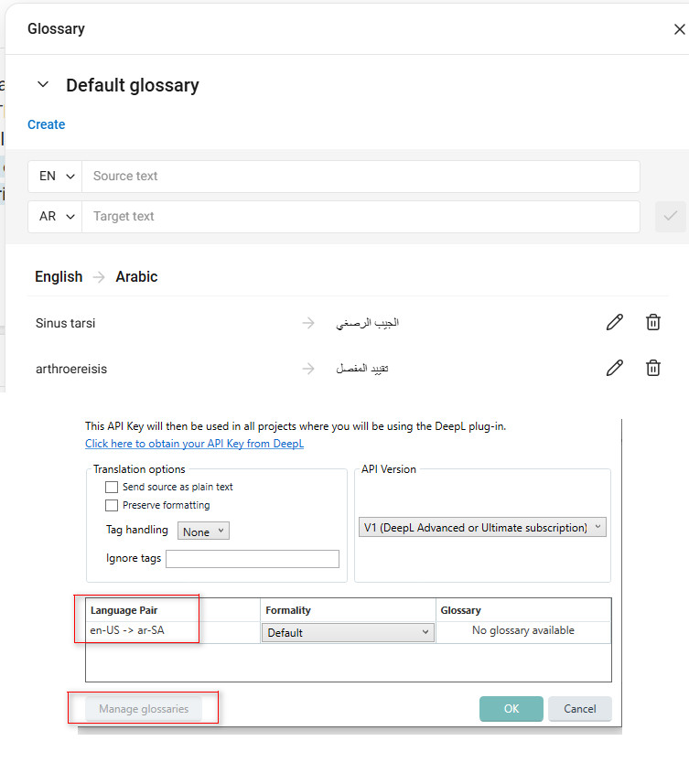689x784 pixels.
Task: Click the arrow icon beside Sinus tarsi translation
Action: click(307, 322)
